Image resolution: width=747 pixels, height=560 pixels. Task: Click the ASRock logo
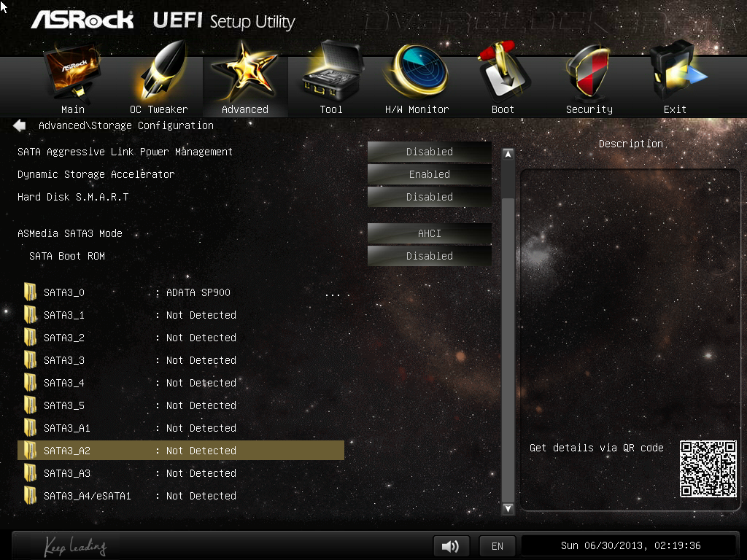click(x=82, y=20)
